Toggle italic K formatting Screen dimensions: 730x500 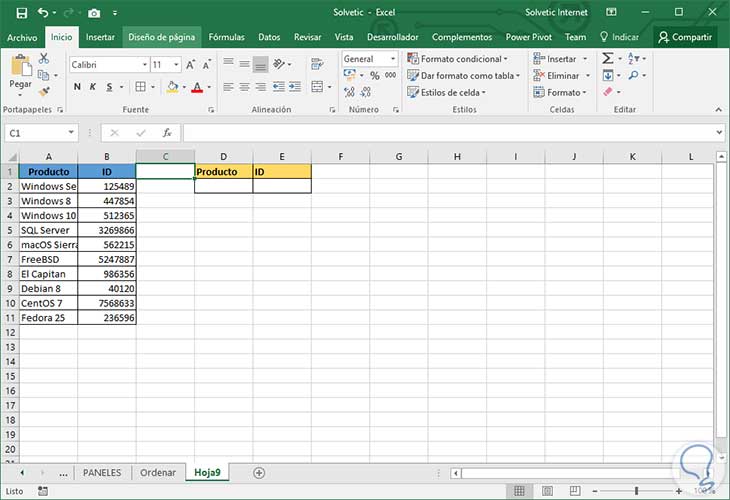pos(93,87)
